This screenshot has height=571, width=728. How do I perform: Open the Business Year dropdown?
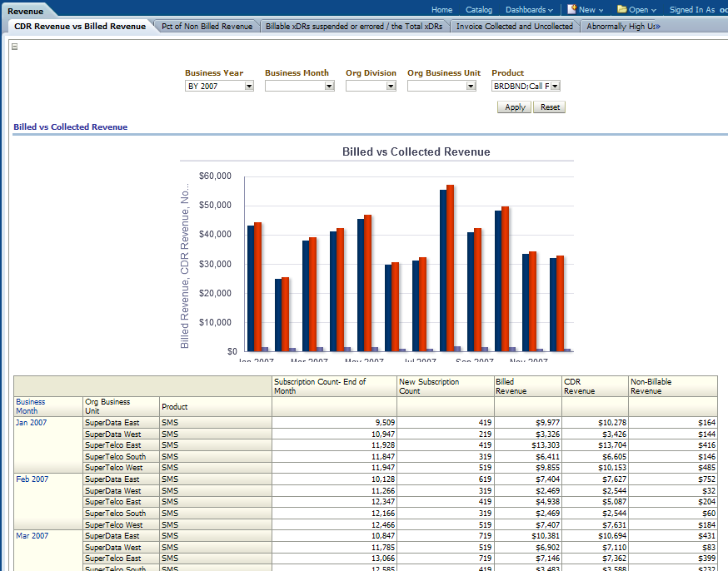coord(249,86)
